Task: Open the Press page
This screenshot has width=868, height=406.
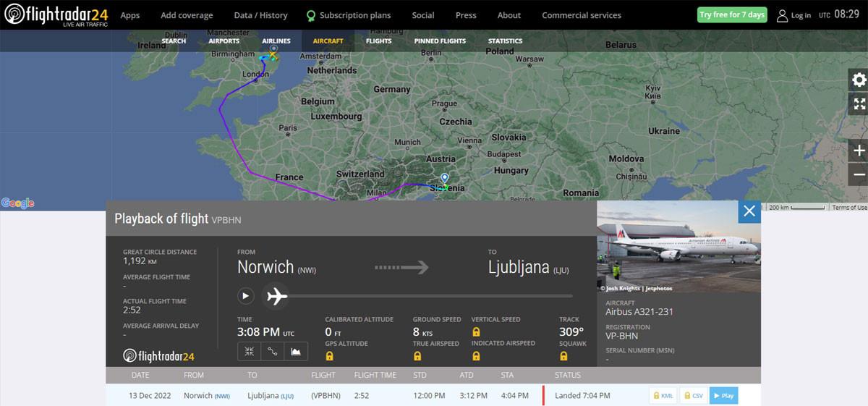Action: click(x=466, y=15)
